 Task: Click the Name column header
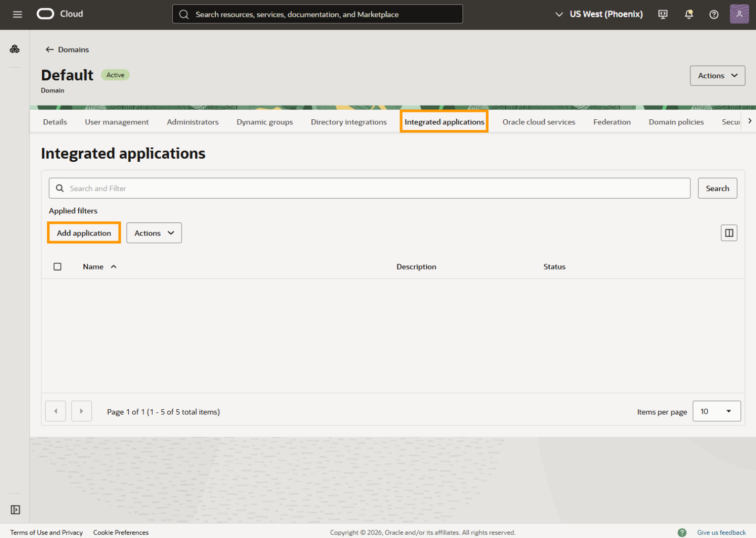click(93, 267)
